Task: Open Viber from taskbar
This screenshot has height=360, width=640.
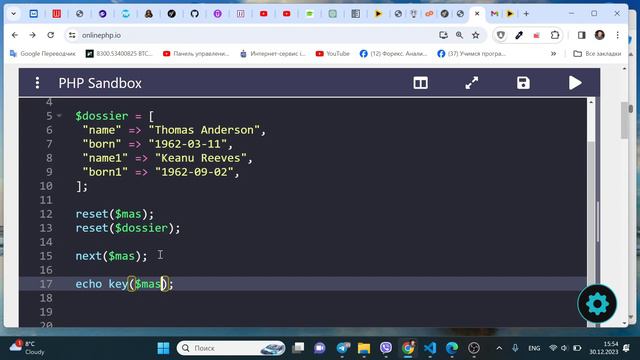Action: [386, 348]
